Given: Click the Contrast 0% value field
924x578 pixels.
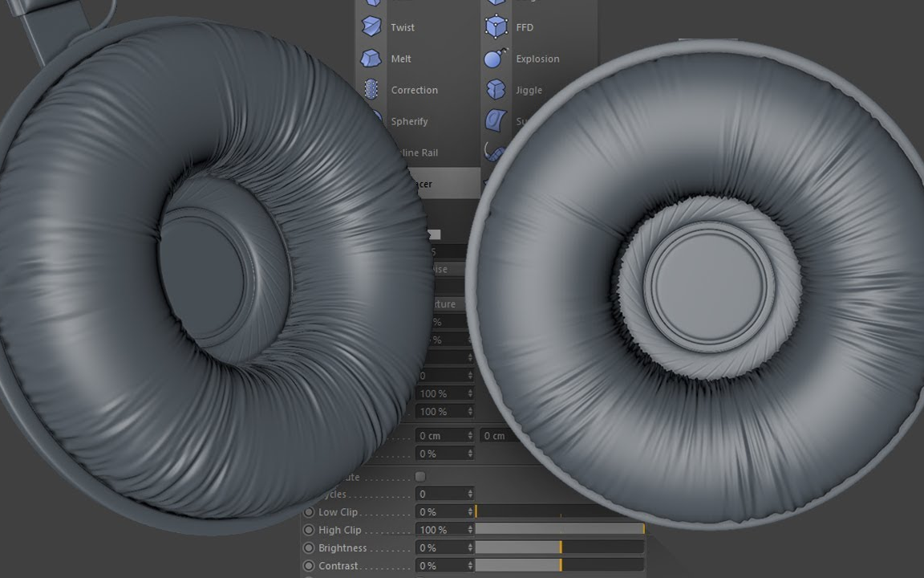Looking at the screenshot, I should coord(441,566).
